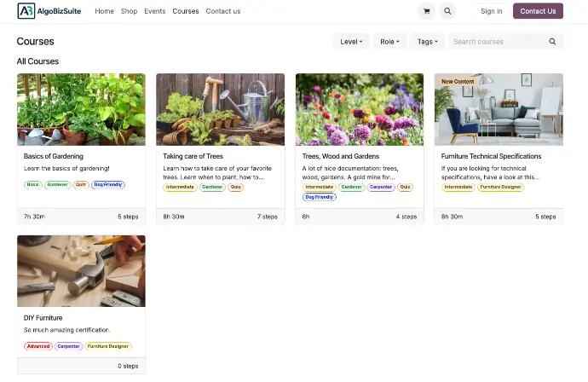588x382 pixels.
Task: Open the Shop menu item
Action: click(x=129, y=11)
